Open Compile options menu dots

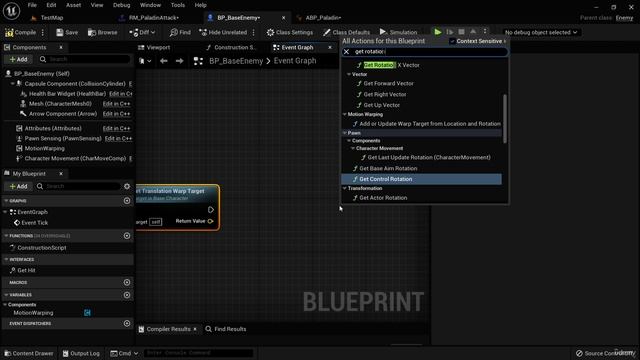pos(42,32)
